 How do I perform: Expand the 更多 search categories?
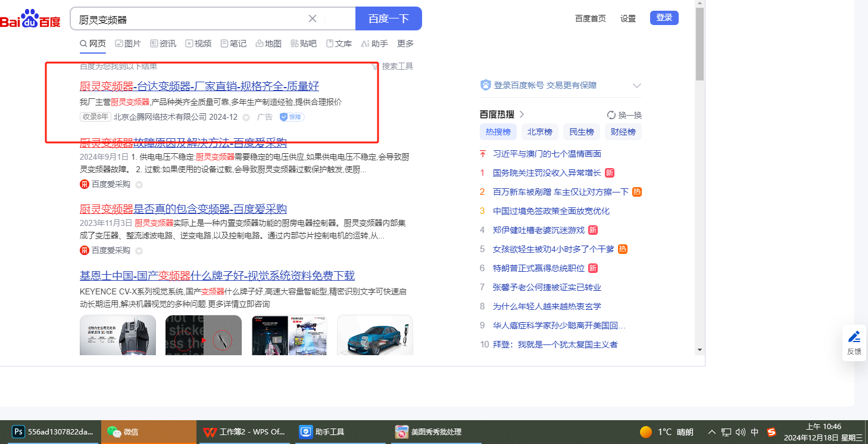405,44
